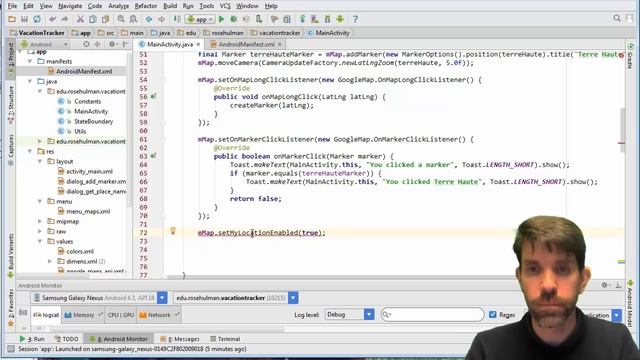Viewport: 640px width, 360px height.
Task: Open the Help question mark icon
Action: click(x=355, y=19)
